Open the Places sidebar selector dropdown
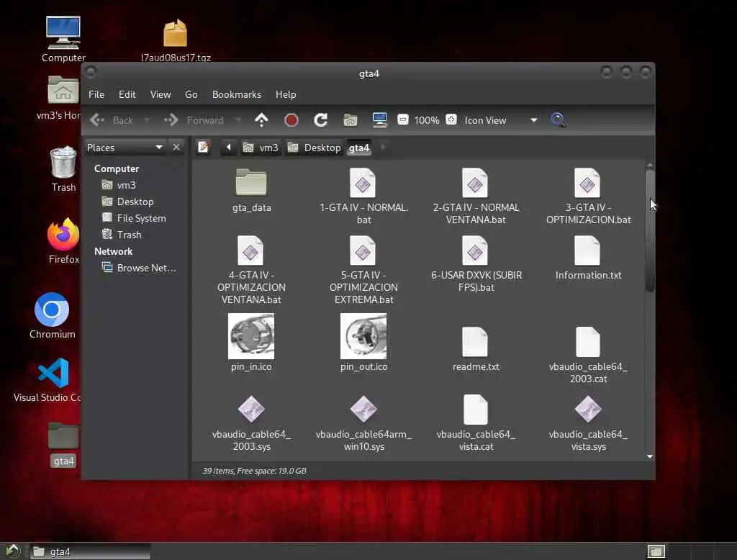 point(125,147)
